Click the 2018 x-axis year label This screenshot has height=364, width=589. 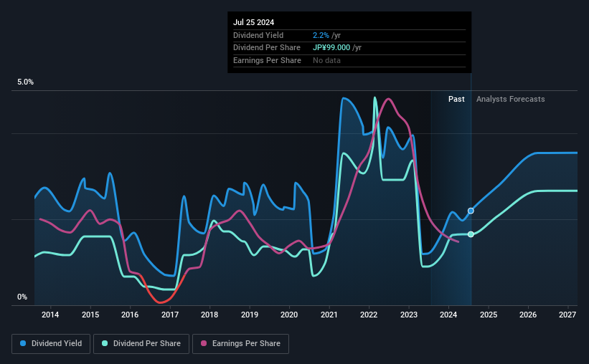(x=209, y=315)
